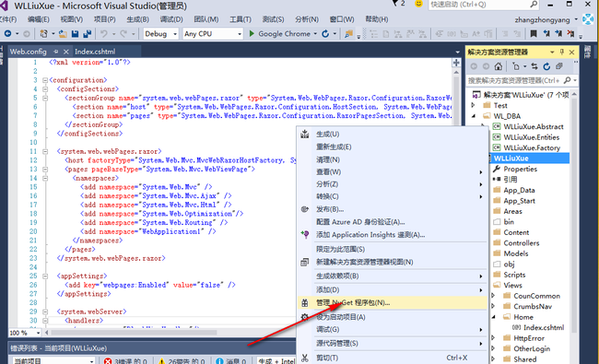The image size is (599, 364).
Task: Click the feedback smiley icon in title bar
Action: point(418,4)
